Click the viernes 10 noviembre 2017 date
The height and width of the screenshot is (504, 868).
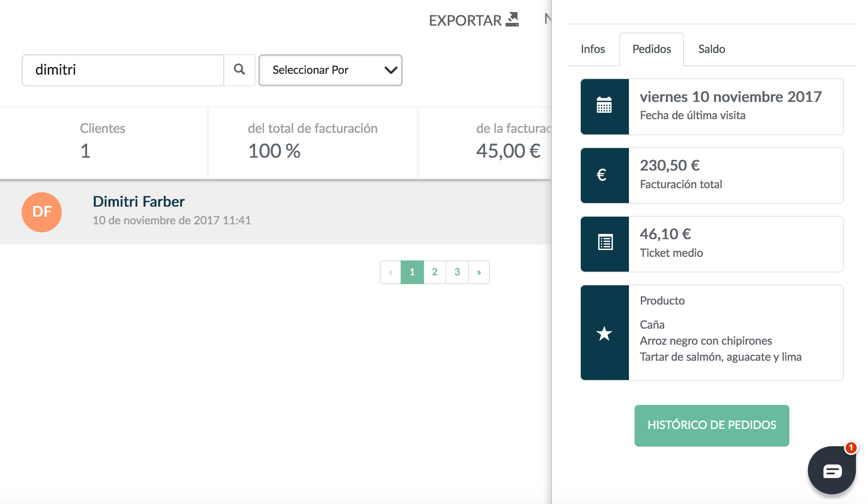point(731,97)
